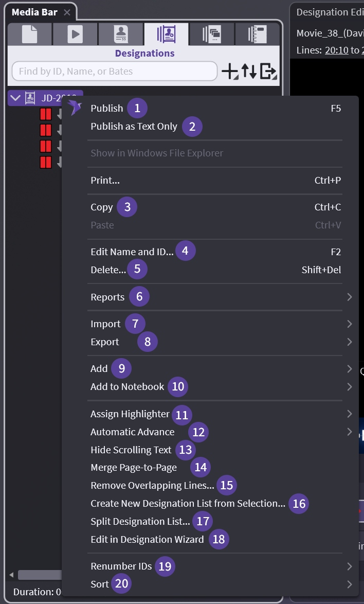Choose Publish from the context menu
Image resolution: width=364 pixels, height=604 pixels.
click(x=107, y=108)
